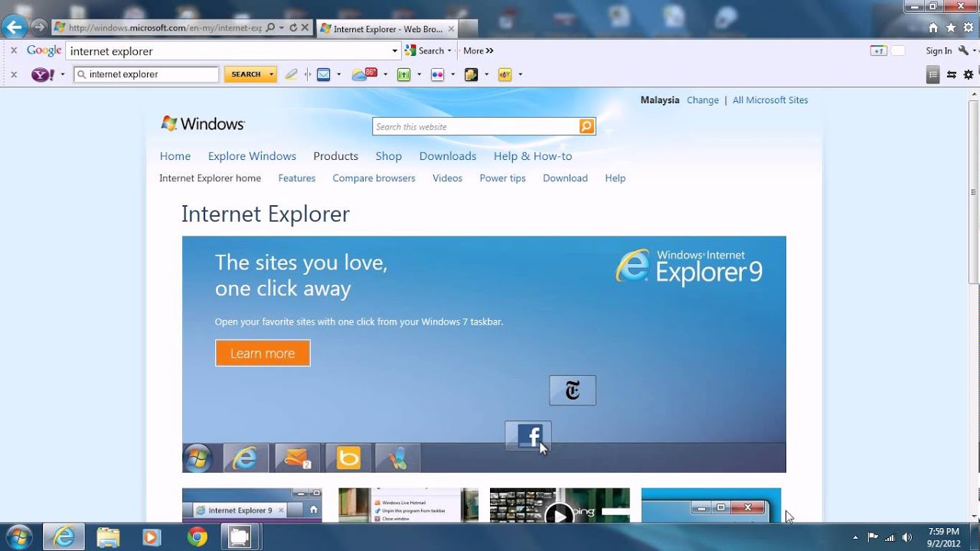This screenshot has width=980, height=551.
Task: Go back with the browser Back arrow
Action: (13, 28)
